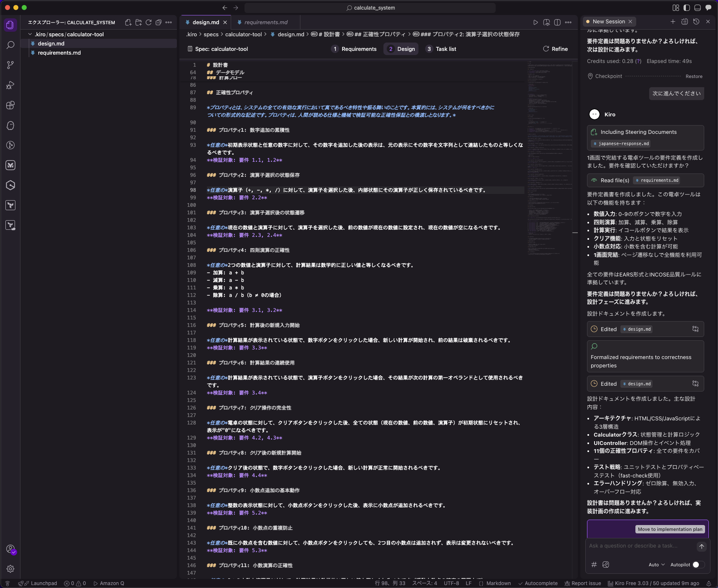Screen dimensions: 718x588
Task: Create a new file in the explorer
Action: coord(128,23)
